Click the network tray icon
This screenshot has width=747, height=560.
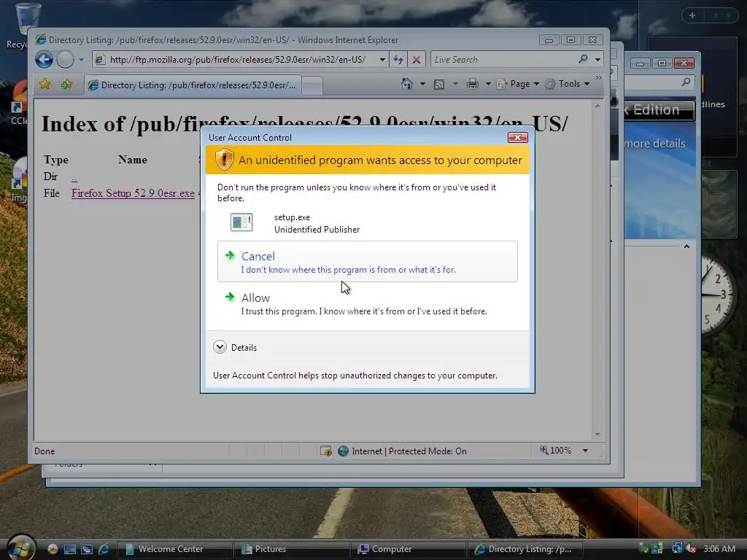point(677,548)
